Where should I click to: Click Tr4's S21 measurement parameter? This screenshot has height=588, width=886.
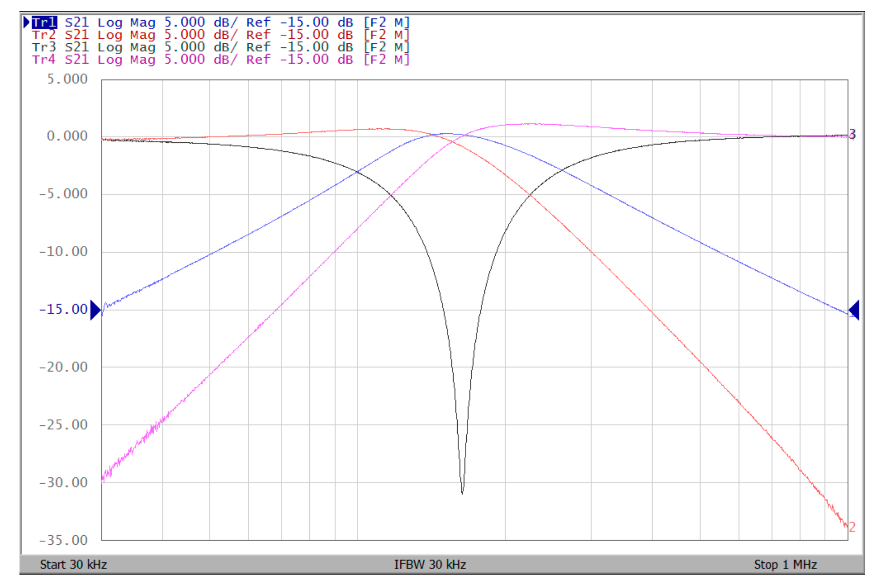click(x=77, y=59)
